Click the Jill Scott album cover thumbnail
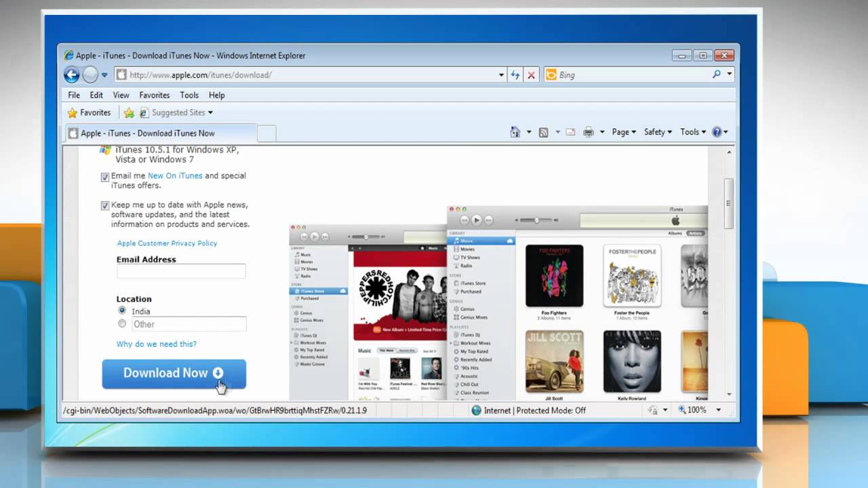Viewport: 868px width, 488px height. tap(554, 362)
